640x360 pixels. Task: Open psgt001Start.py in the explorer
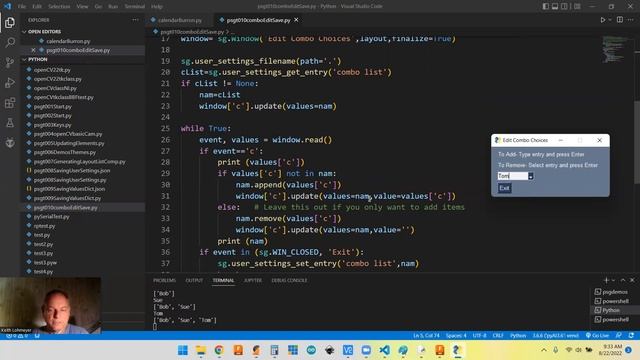[x=53, y=107]
